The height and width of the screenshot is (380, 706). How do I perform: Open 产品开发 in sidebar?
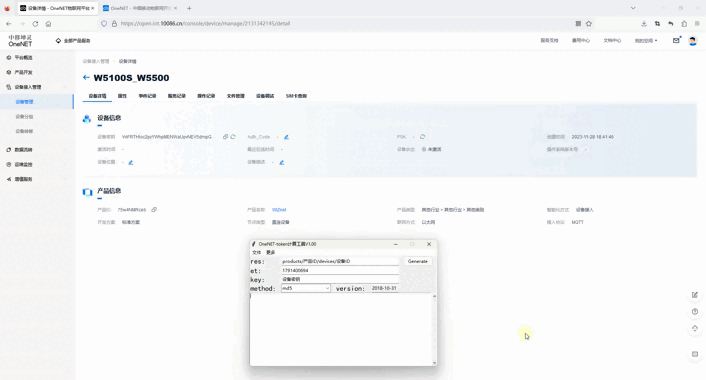point(23,72)
